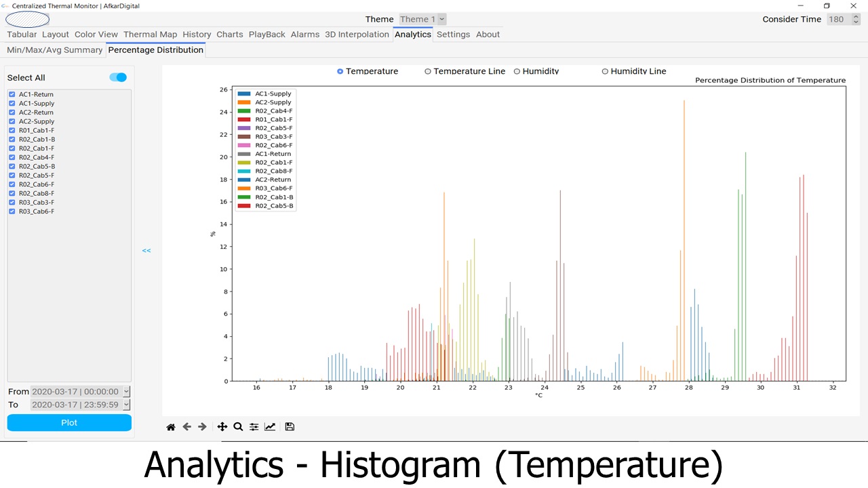Screen dimensions: 868x488
Task: Expand the To date-time dropdown
Action: coord(127,405)
